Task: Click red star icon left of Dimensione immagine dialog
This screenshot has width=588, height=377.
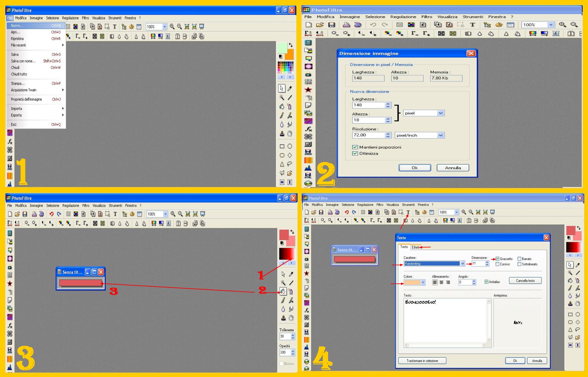Action: pos(308,90)
